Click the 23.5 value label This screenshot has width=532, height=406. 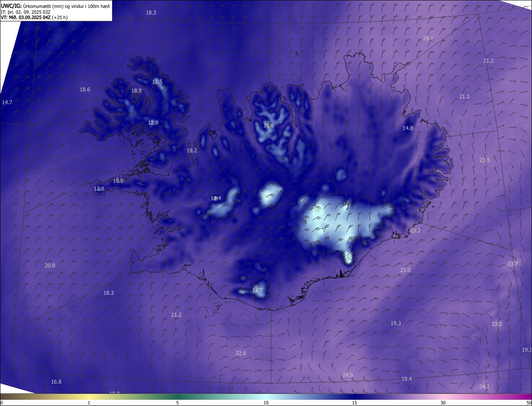tap(485, 160)
